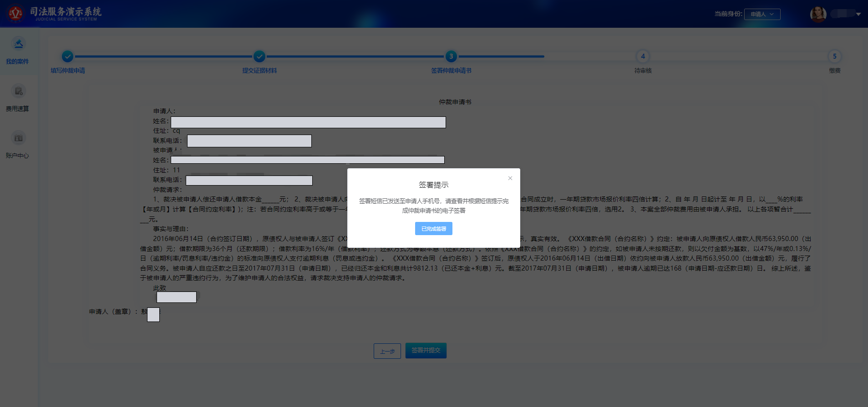Screen dimensions: 868x407
Task: Click the judicial system logo emblem
Action: pyautogui.click(x=15, y=14)
